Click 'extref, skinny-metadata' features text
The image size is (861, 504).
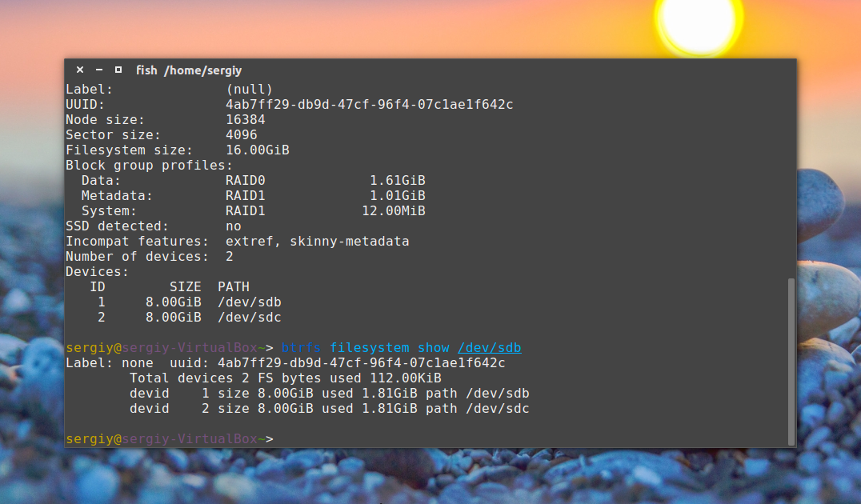point(318,241)
